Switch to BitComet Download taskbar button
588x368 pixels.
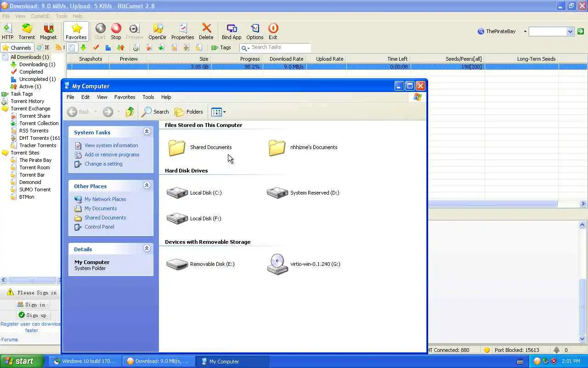(158, 361)
